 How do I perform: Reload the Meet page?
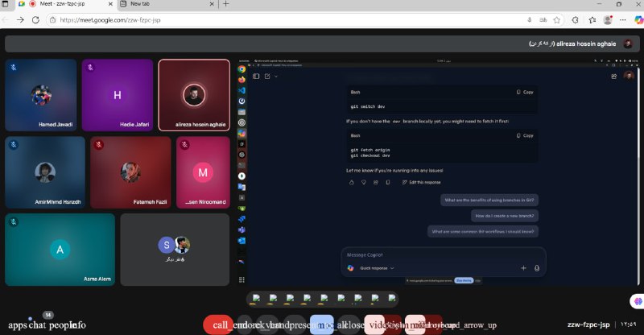point(35,20)
